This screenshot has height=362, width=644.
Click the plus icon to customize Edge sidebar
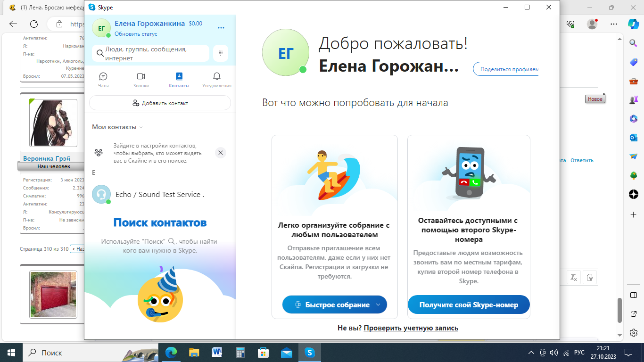(x=634, y=214)
